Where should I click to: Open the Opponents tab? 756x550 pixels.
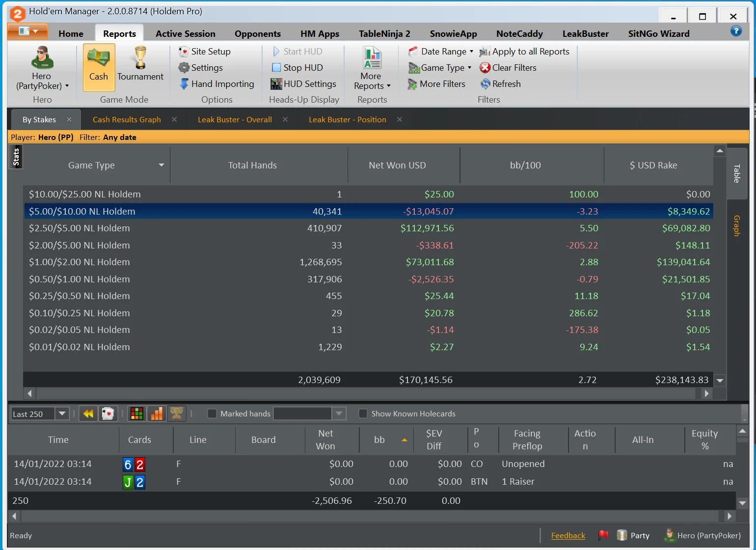(x=258, y=33)
